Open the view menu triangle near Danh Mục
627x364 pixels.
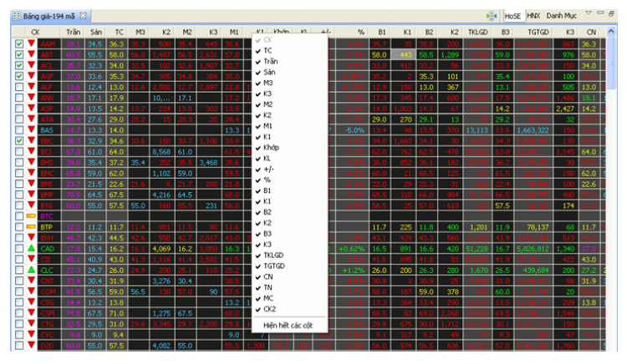pyautogui.click(x=589, y=13)
